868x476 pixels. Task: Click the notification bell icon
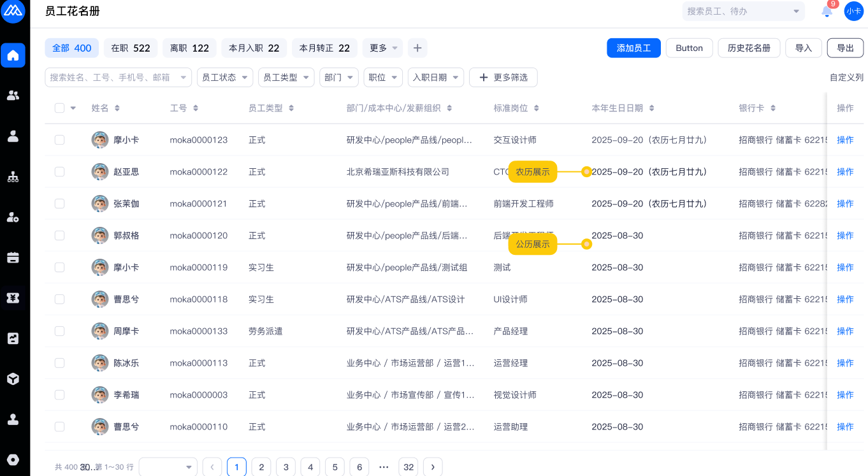coord(827,11)
